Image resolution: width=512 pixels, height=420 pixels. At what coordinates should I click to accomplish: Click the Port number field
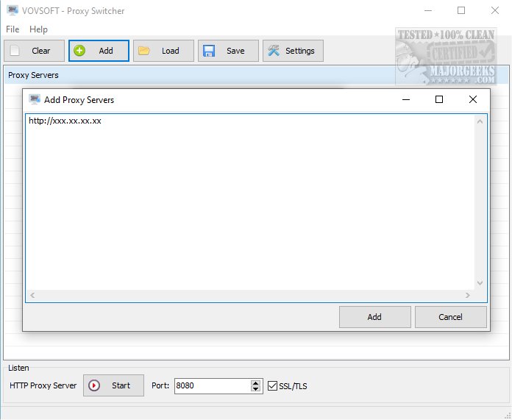(x=213, y=385)
